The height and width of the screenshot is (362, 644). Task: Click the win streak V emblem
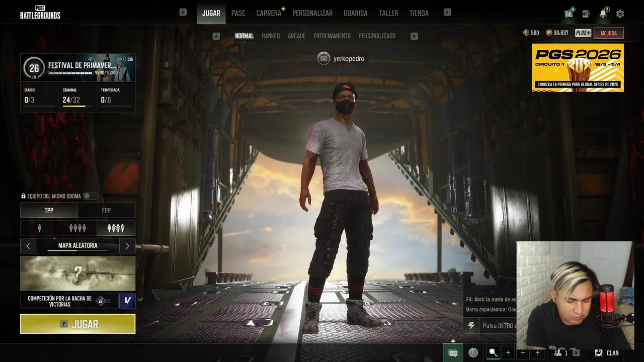127,301
